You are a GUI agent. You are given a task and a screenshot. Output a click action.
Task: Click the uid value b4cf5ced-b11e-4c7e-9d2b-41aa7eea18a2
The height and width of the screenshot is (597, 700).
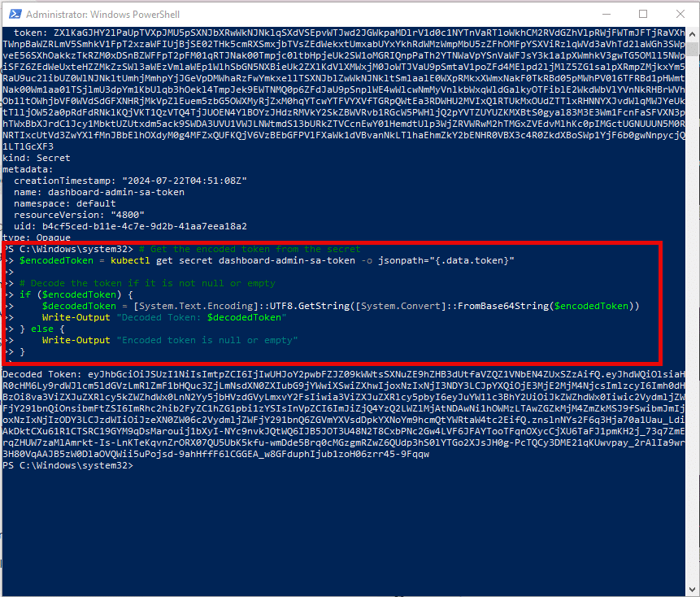point(145,226)
